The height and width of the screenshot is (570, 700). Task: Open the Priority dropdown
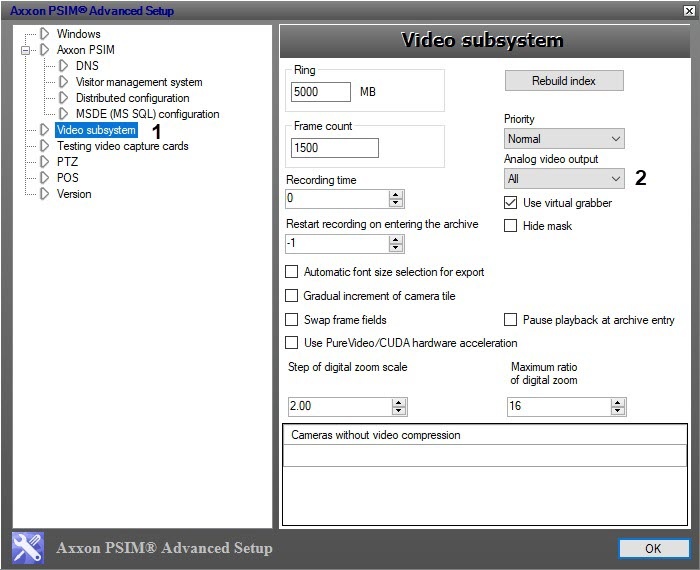pyautogui.click(x=564, y=139)
